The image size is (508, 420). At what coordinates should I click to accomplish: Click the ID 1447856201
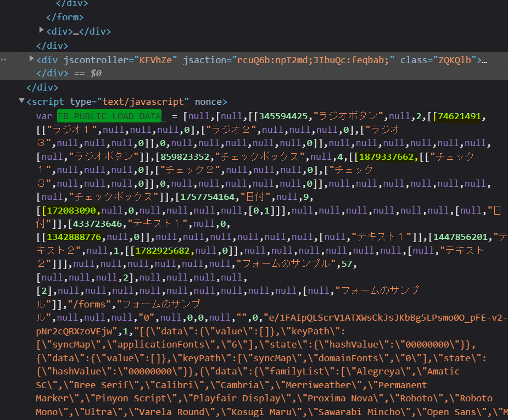(x=460, y=237)
